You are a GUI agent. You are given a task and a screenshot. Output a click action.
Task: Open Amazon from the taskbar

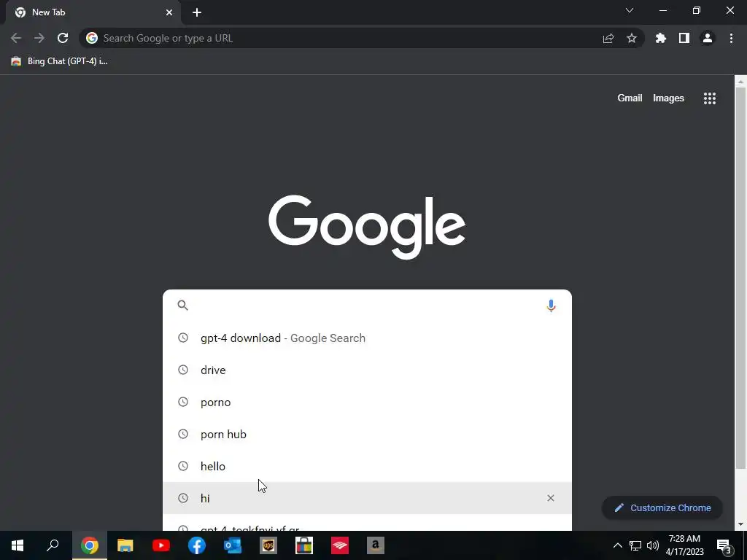[x=376, y=545]
